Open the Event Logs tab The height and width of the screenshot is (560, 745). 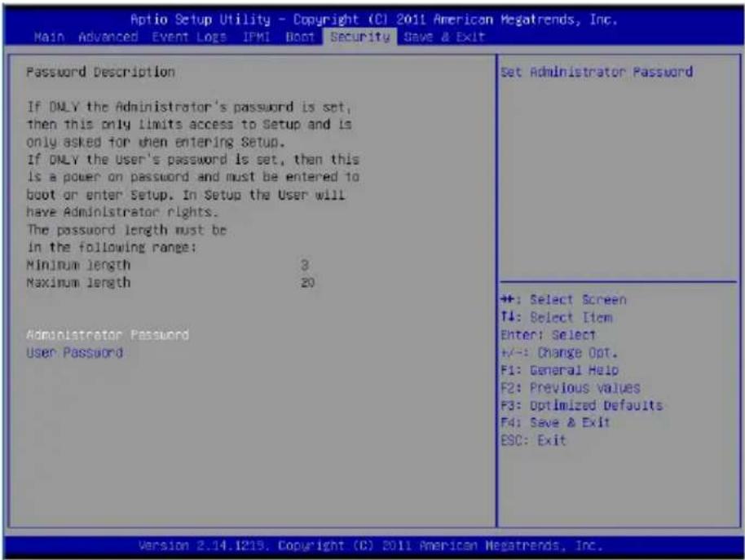point(188,37)
